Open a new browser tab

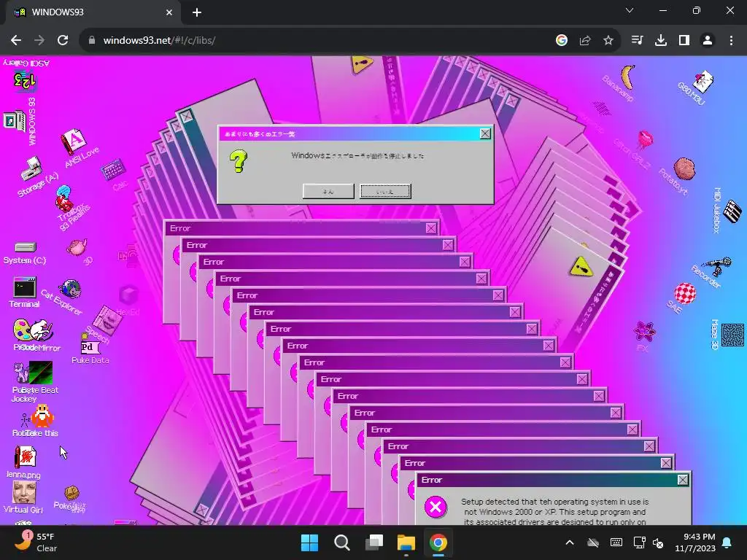pyautogui.click(x=197, y=12)
